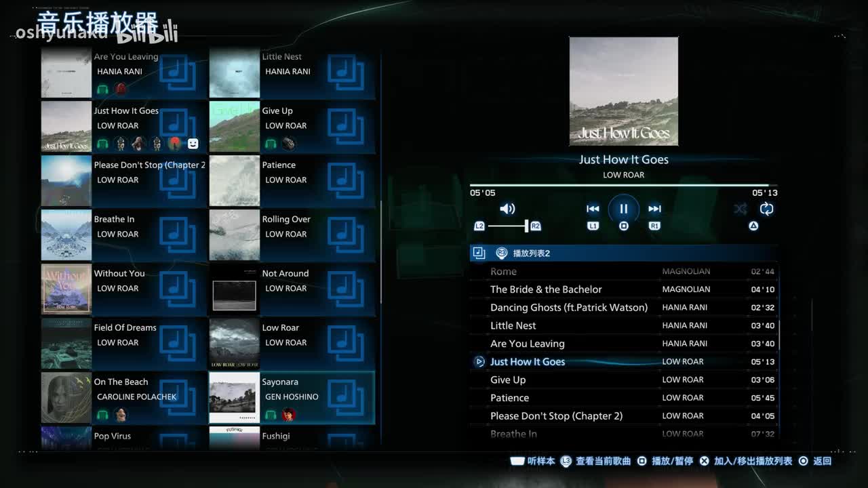Viewport: 868px width, 488px height.
Task: Click the smiley face icon on Just How It Goes card
Action: tap(193, 143)
